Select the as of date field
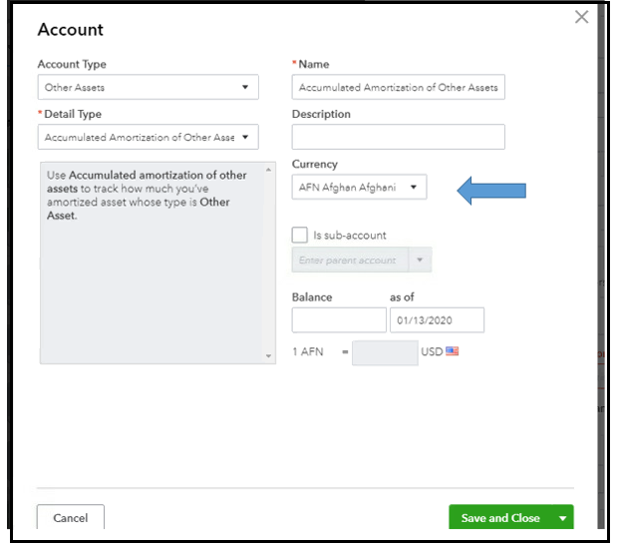Viewport: 619px width, 547px height. [438, 320]
